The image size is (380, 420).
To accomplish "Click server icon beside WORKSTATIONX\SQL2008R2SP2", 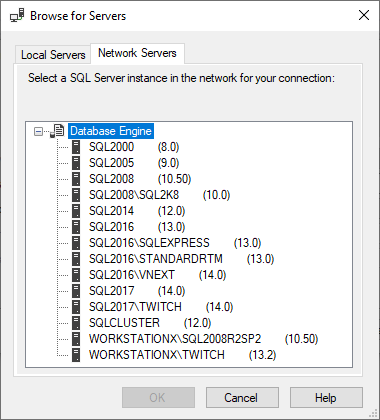I will point(76,339).
